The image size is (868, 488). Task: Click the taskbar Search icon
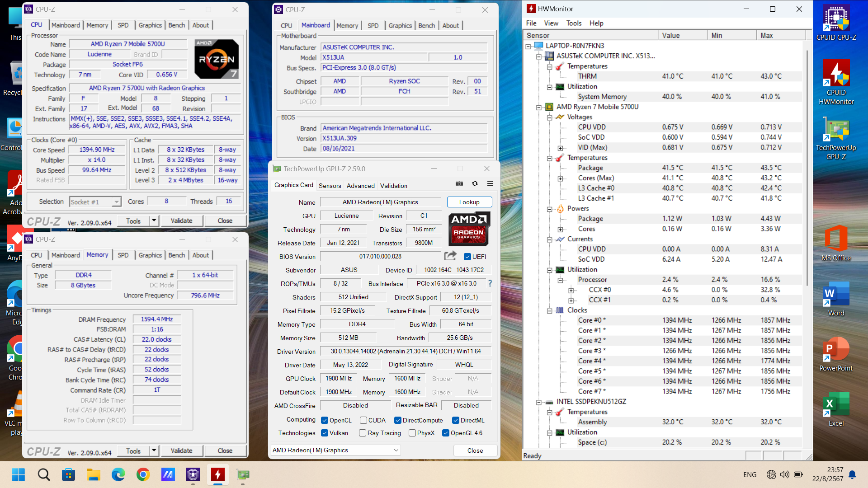(x=44, y=474)
